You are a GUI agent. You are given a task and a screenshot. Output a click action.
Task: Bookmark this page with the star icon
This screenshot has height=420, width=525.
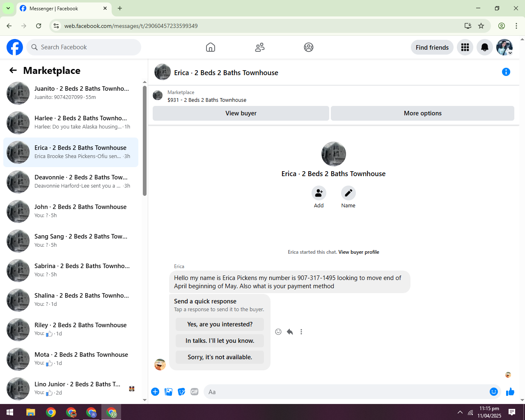tap(481, 26)
